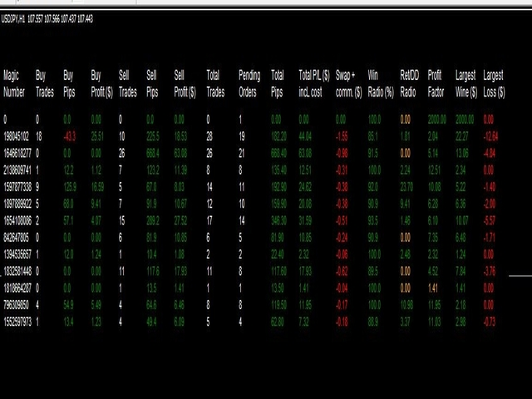Click the -1.55 swap and commission value
Image resolution: width=532 pixels, height=399 pixels.
click(x=342, y=136)
